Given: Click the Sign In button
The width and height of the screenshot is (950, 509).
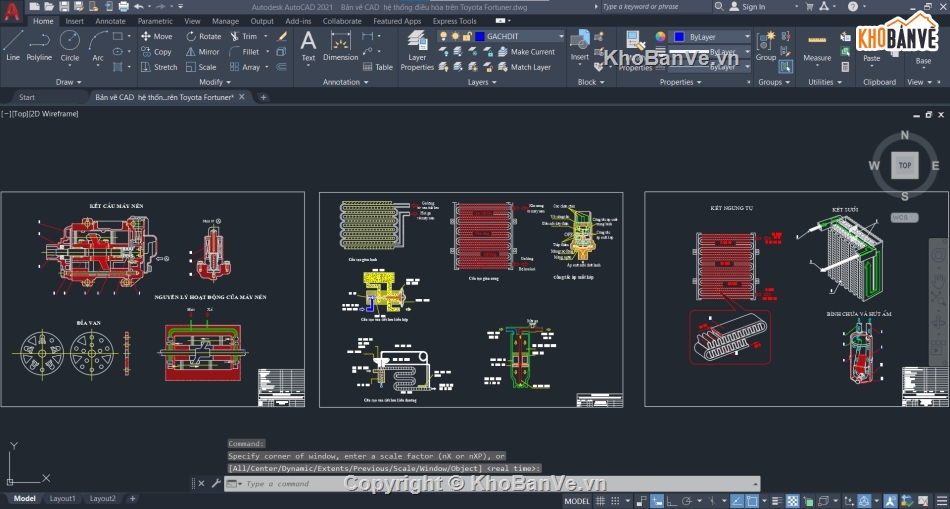Looking at the screenshot, I should 747,7.
